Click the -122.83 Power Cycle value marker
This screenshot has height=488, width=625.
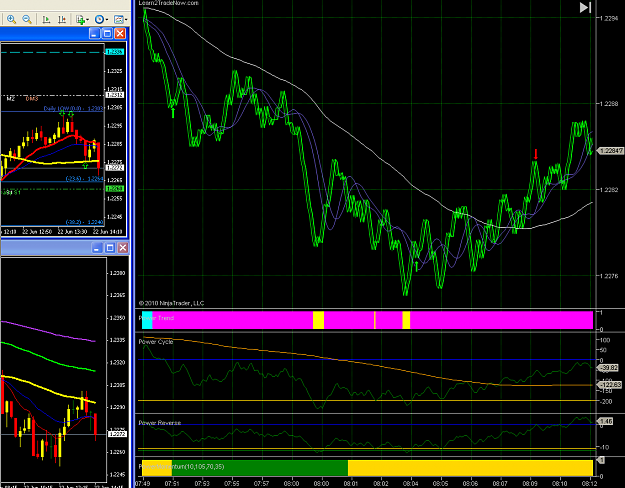609,385
